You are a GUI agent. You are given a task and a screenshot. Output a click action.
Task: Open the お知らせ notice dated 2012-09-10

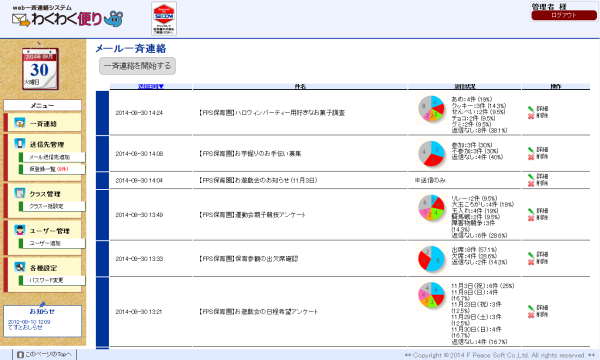(29, 325)
